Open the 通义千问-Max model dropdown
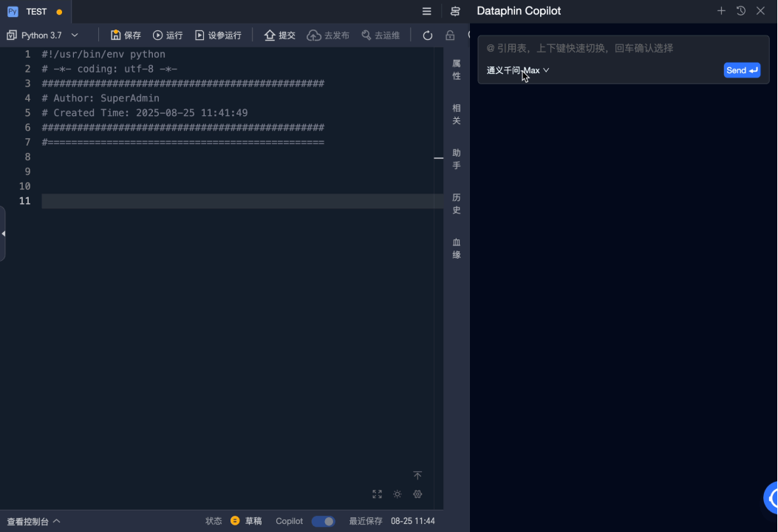Viewport: 778px width, 532px height. pyautogui.click(x=518, y=70)
